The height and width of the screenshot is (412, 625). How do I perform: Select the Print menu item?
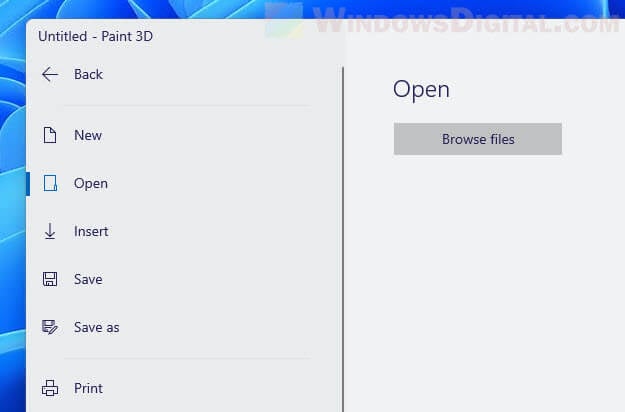click(x=88, y=388)
